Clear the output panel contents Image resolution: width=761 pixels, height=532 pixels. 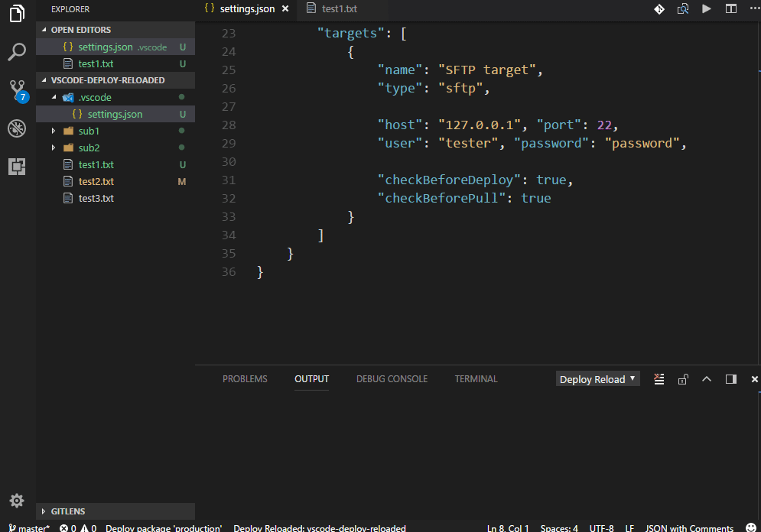click(659, 379)
